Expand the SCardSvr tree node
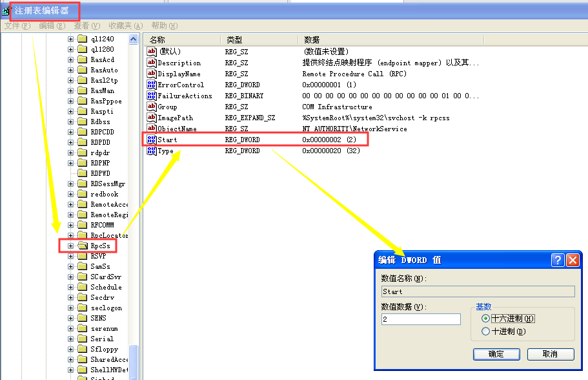 click(70, 277)
